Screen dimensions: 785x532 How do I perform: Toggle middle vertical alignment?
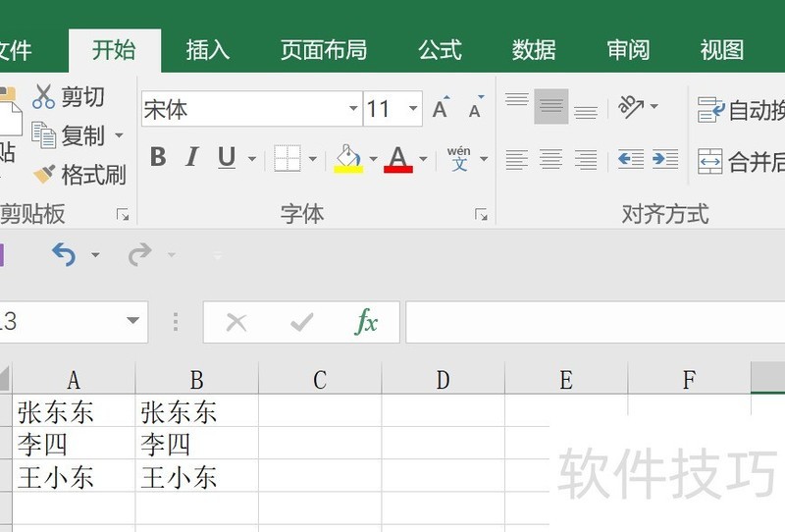(551, 106)
